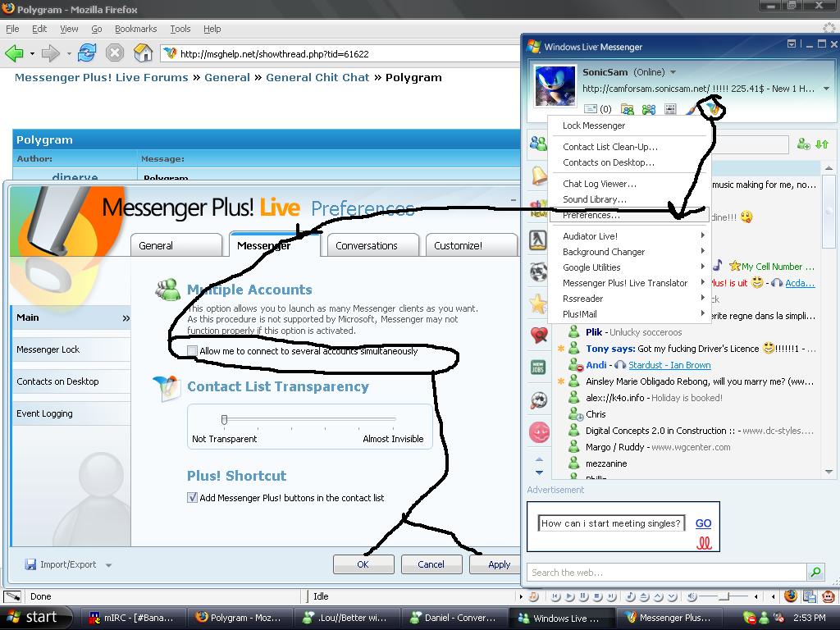Open the Customize! preferences tab
This screenshot has width=840, height=630.
[458, 245]
